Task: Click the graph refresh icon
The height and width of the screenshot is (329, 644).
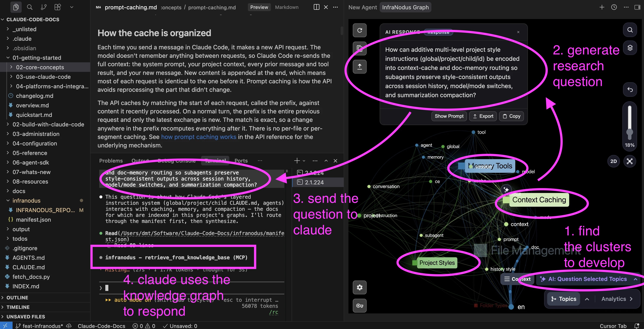Action: point(359,30)
